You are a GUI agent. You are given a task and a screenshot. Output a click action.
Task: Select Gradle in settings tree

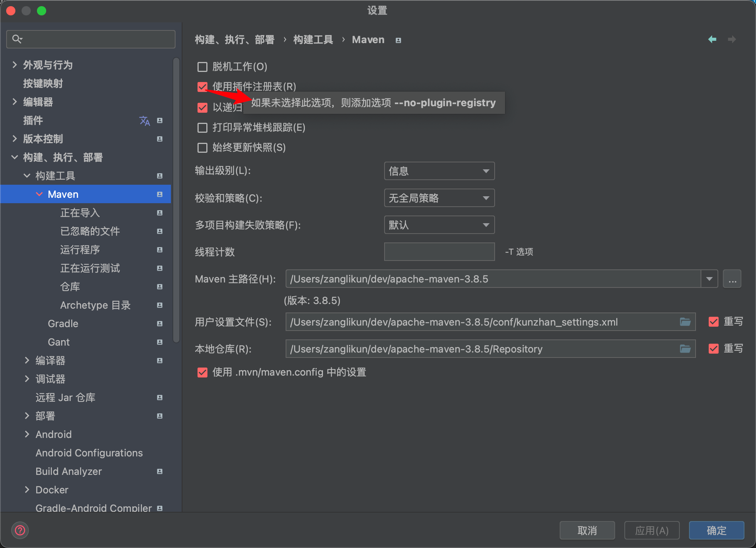click(63, 324)
